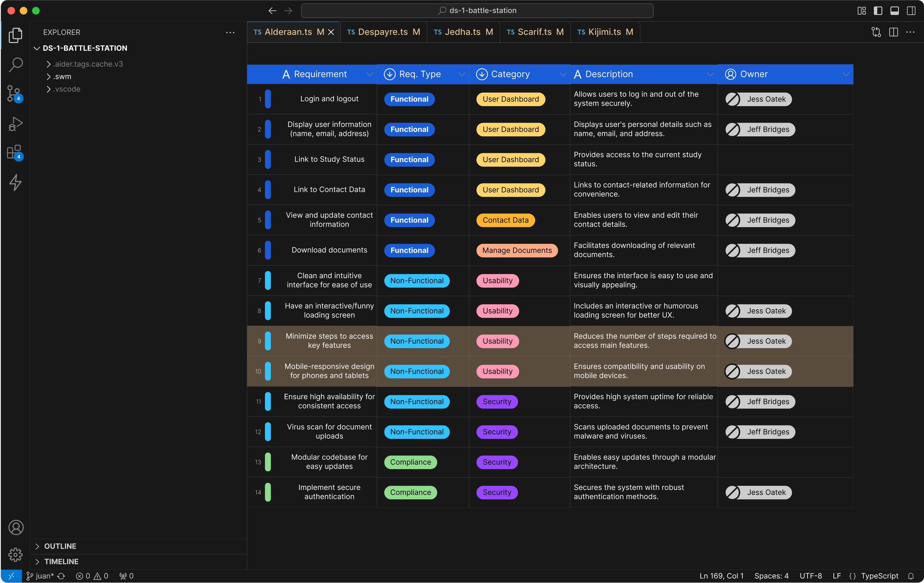Open notifications bell in status bar

pyautogui.click(x=911, y=576)
